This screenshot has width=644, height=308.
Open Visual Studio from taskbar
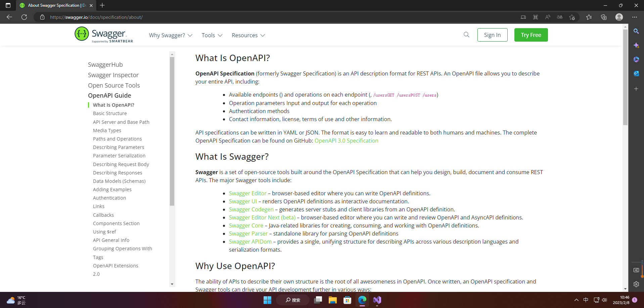pos(377,300)
